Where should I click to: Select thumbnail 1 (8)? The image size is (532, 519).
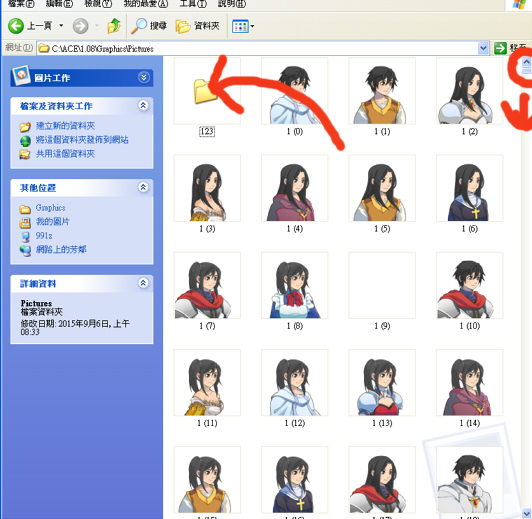coord(294,286)
